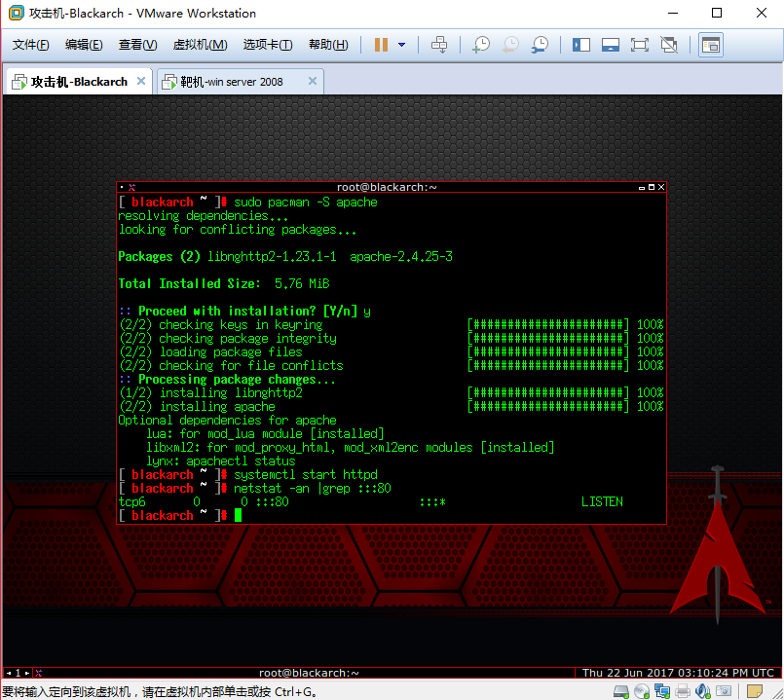Image resolution: width=784 pixels, height=700 pixels.
Task: Click the sound card status icon
Action: point(702,691)
